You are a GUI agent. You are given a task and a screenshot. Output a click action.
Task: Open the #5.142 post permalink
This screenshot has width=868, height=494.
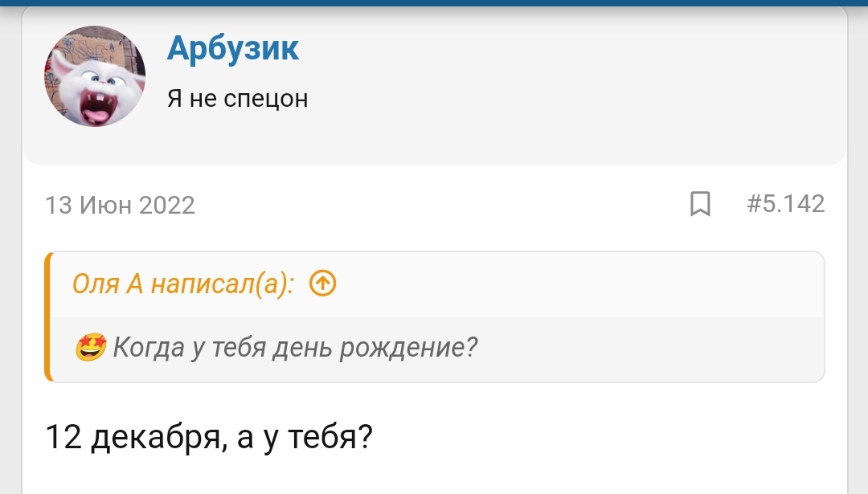pyautogui.click(x=785, y=204)
